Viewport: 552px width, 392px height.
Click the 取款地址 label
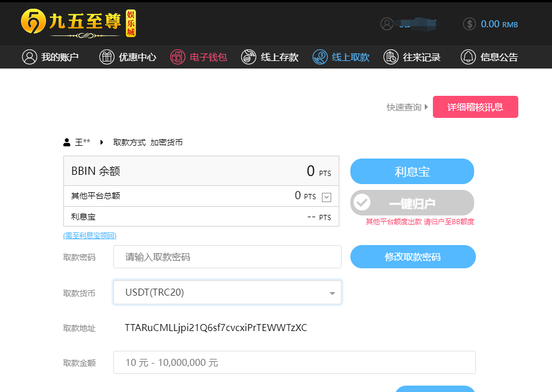[79, 328]
